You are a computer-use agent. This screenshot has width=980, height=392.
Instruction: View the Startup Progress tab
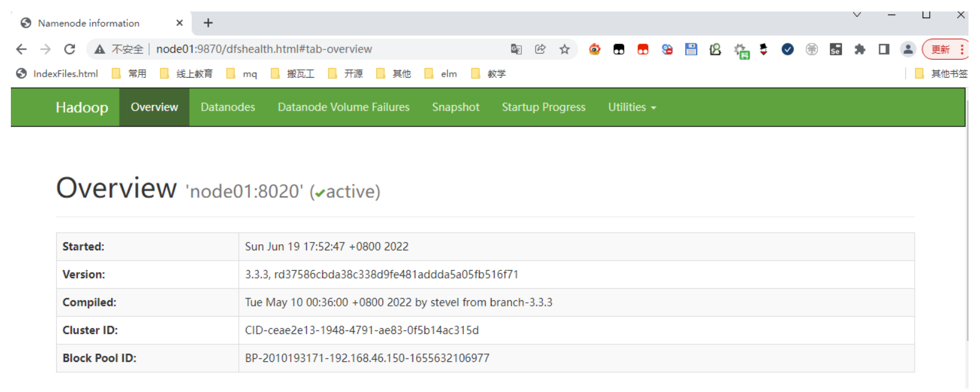[x=544, y=107]
